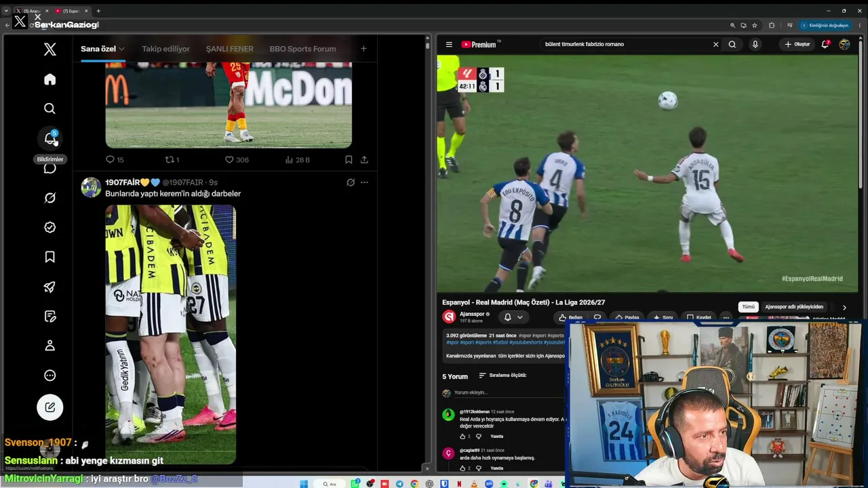Click the Kimliğinizi doğrulayın profile button
The image size is (868, 488).
(x=825, y=25)
